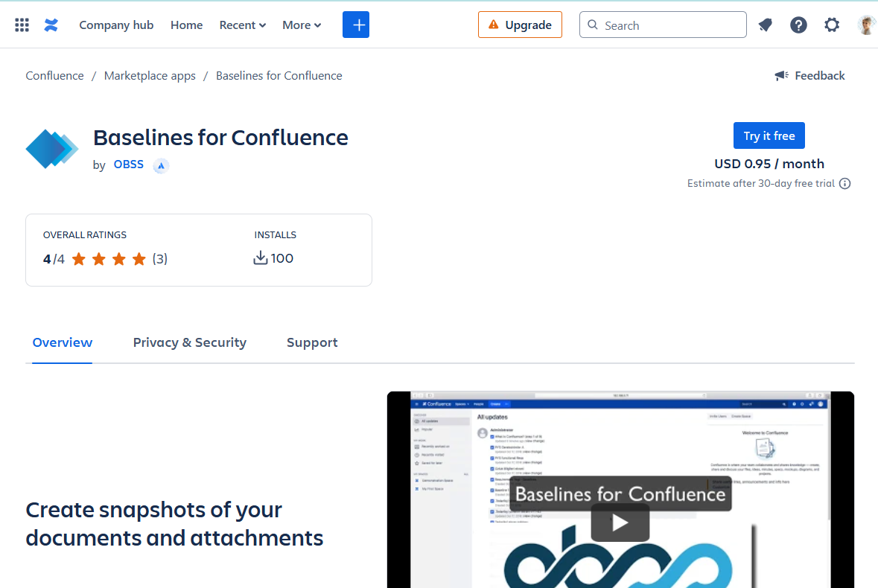Switch to the Privacy & Security tab
Image resolution: width=878 pixels, height=588 pixels.
point(189,342)
